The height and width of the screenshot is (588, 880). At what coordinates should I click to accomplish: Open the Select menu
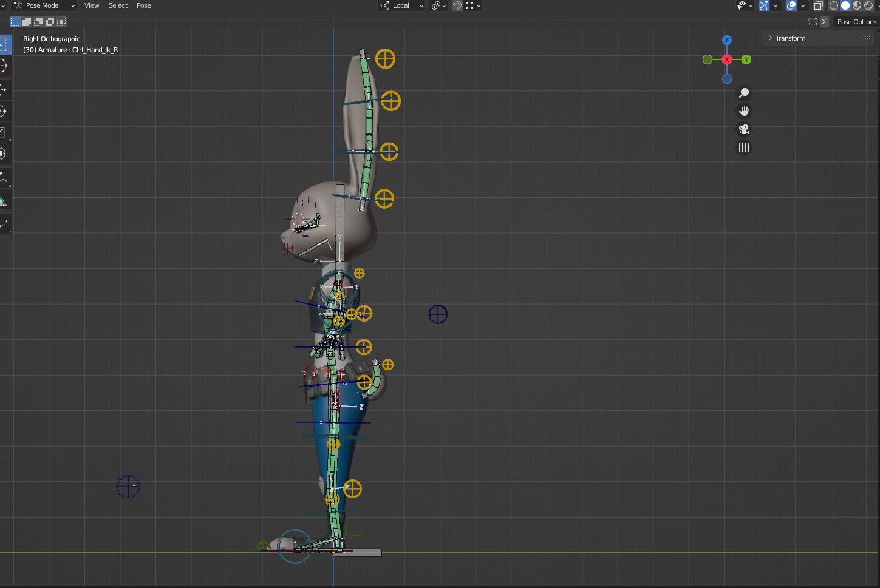coord(118,5)
